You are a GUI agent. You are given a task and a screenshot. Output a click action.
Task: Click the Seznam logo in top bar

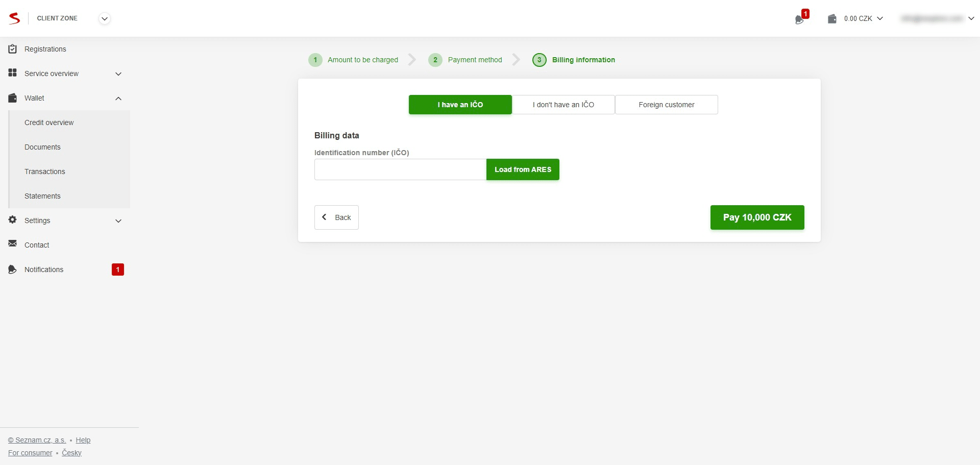(14, 18)
